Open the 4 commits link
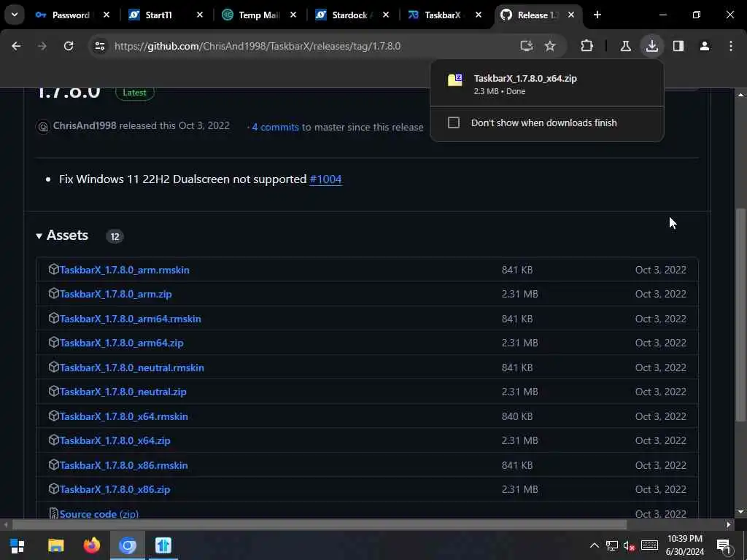The image size is (747, 560). (275, 127)
